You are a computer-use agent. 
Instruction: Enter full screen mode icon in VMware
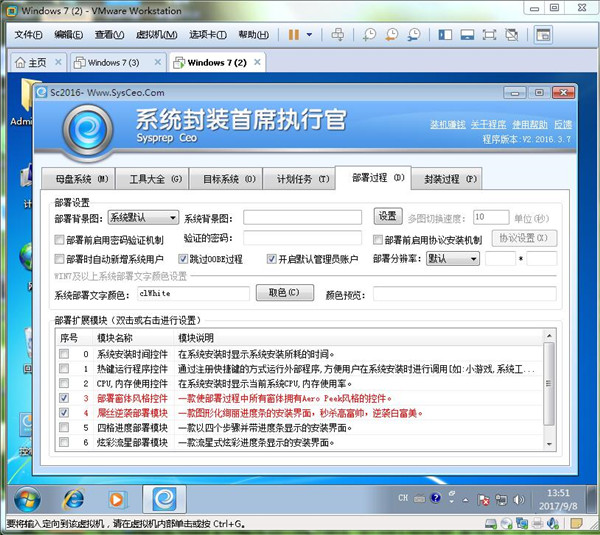click(x=489, y=35)
